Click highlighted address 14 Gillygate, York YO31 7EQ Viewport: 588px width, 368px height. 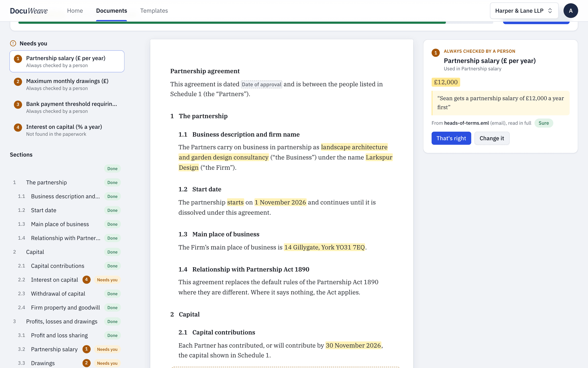[x=324, y=247]
